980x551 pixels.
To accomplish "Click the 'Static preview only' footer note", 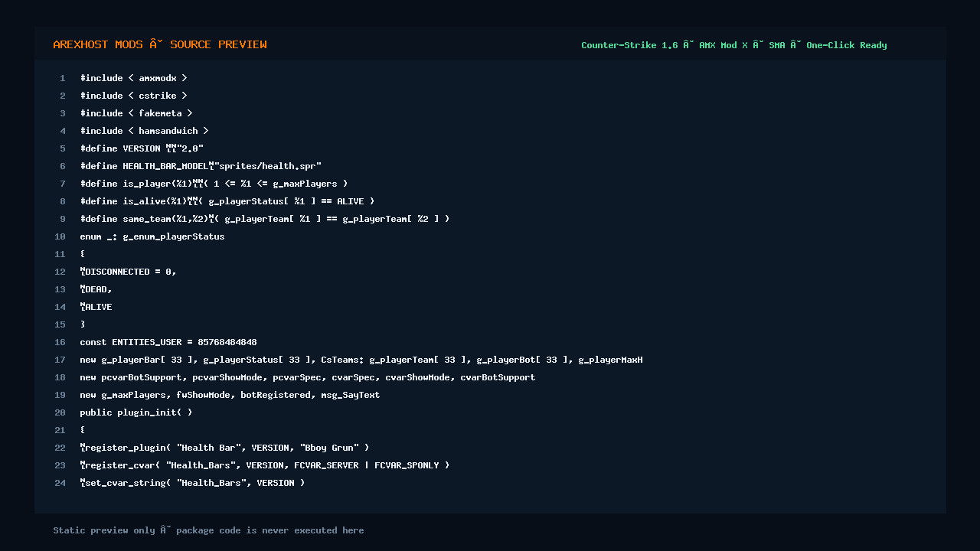I will pos(208,530).
